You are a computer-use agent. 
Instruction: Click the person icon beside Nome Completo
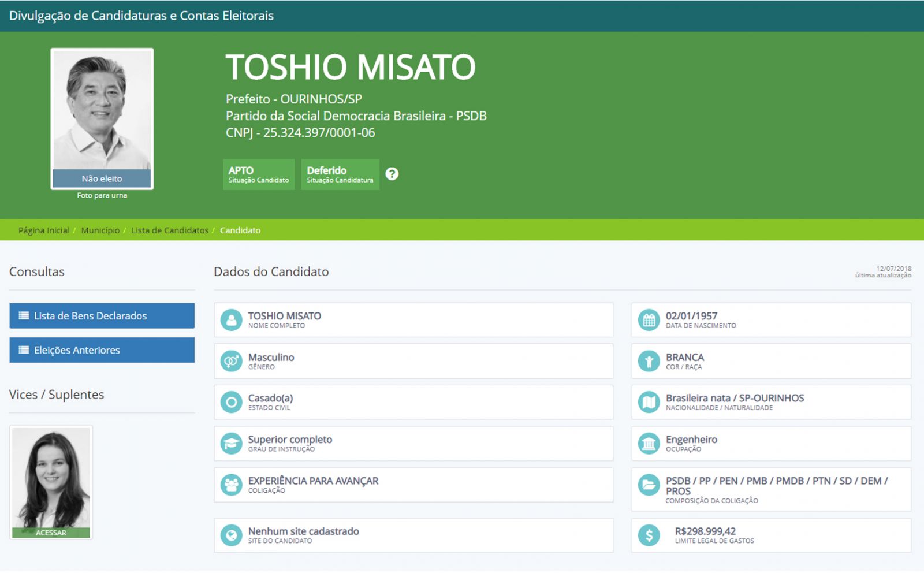(x=231, y=320)
